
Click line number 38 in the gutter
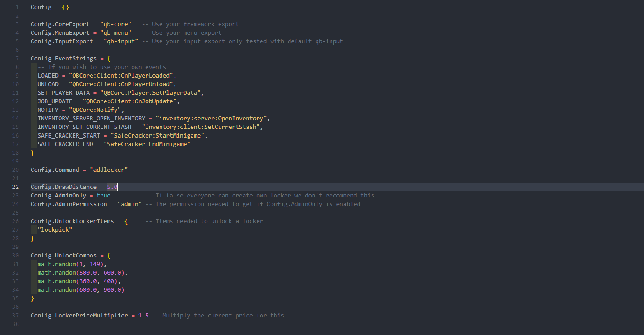click(x=15, y=324)
